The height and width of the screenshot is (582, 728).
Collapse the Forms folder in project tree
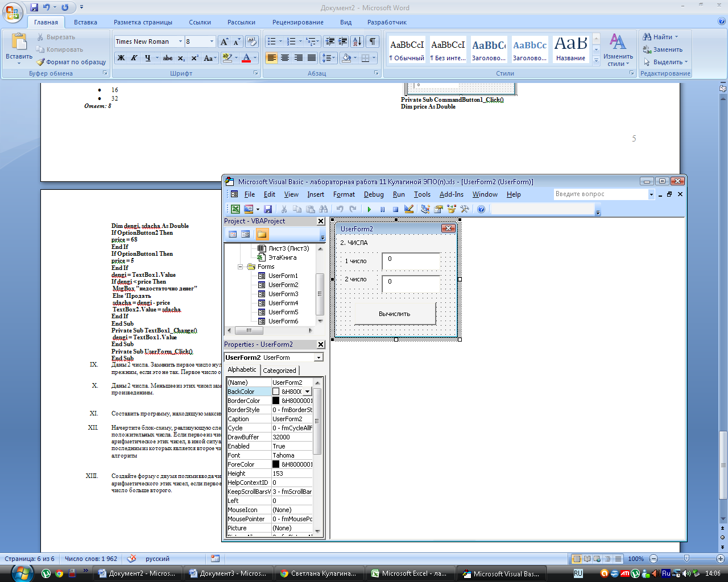click(240, 267)
